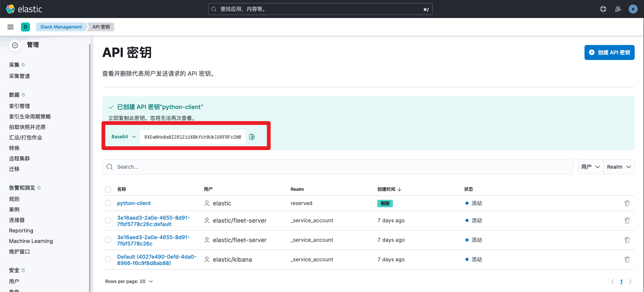Screen dimensions: 644x292
Task: Click the Search API keys field
Action: pyautogui.click(x=338, y=167)
